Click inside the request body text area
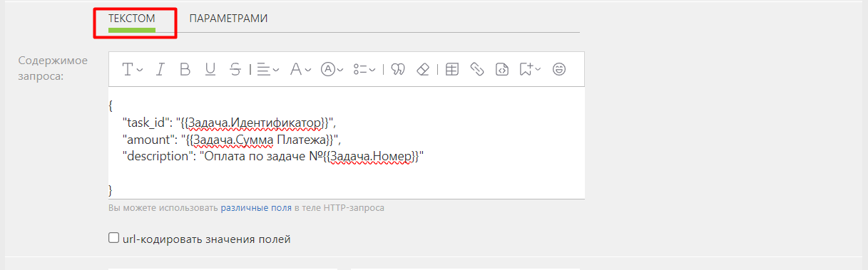The height and width of the screenshot is (270, 868). pos(347,142)
